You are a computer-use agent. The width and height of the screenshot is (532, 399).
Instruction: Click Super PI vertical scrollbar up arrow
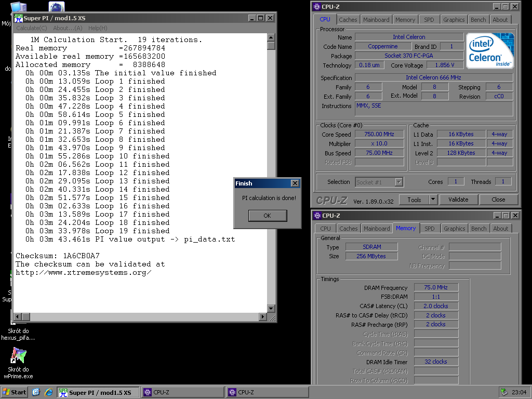point(271,37)
